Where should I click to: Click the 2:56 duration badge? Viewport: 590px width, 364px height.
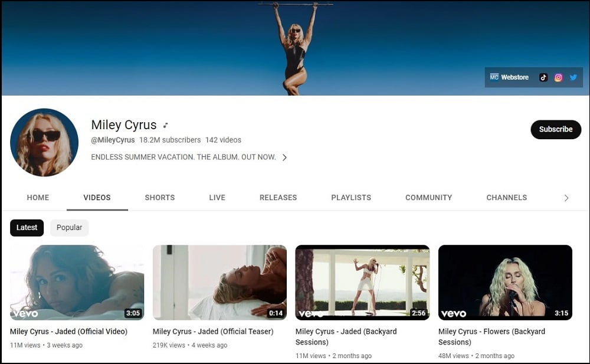click(x=418, y=313)
